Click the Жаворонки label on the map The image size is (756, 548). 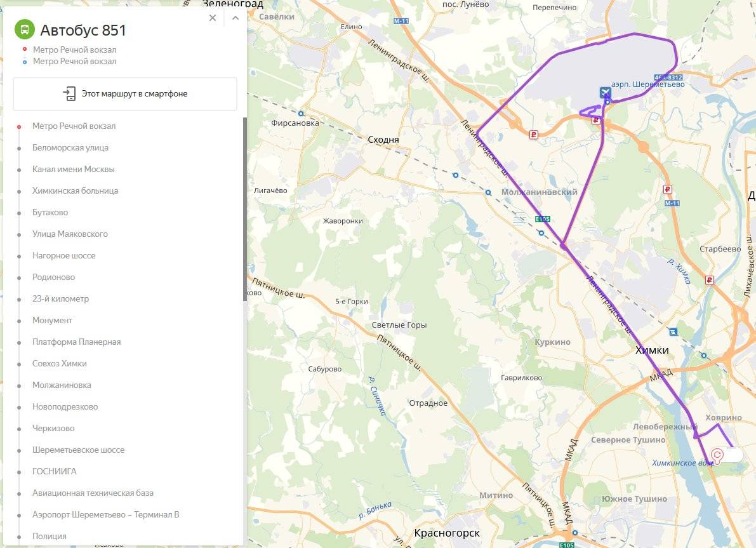click(x=343, y=221)
